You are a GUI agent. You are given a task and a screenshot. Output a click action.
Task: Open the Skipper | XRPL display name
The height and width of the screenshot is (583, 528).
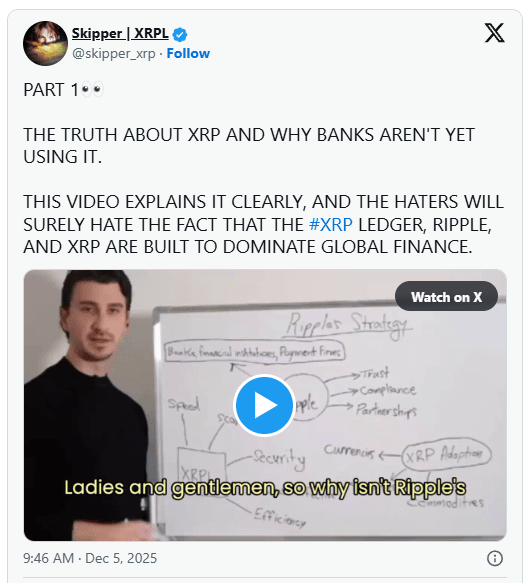click(120, 33)
